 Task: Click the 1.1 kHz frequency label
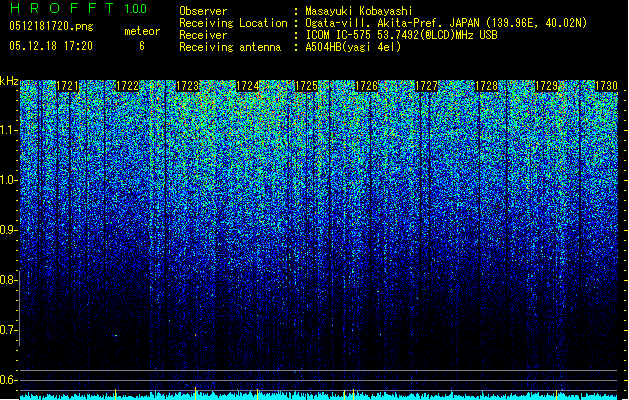click(8, 130)
